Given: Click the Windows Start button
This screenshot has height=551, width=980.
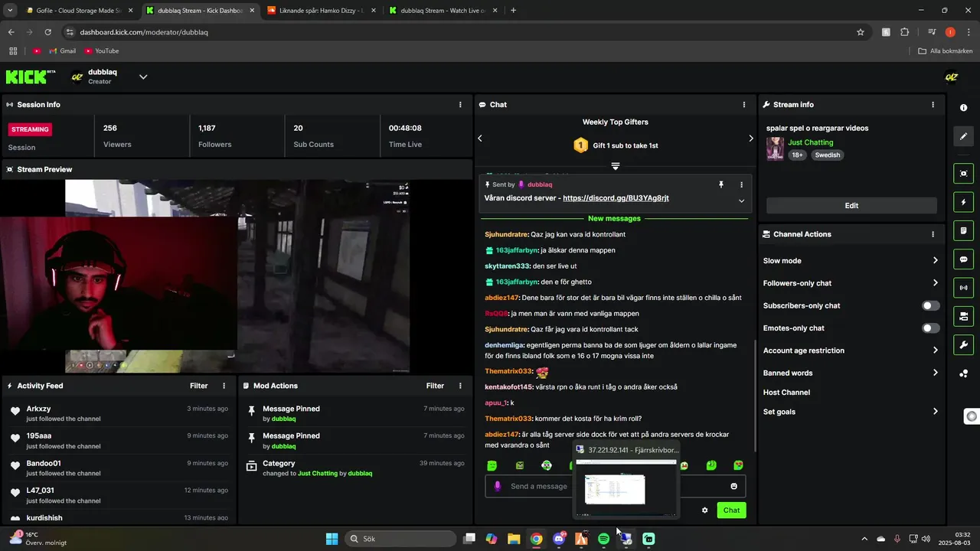Looking at the screenshot, I should (332, 539).
